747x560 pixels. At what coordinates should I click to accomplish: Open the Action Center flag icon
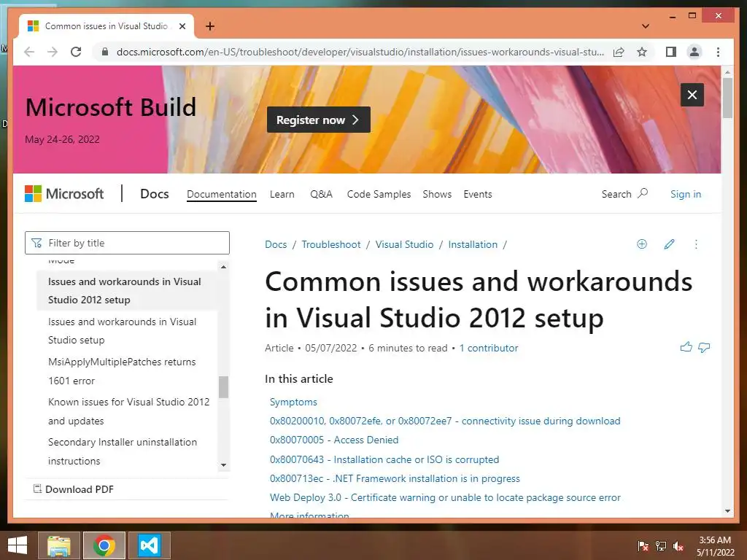click(643, 546)
